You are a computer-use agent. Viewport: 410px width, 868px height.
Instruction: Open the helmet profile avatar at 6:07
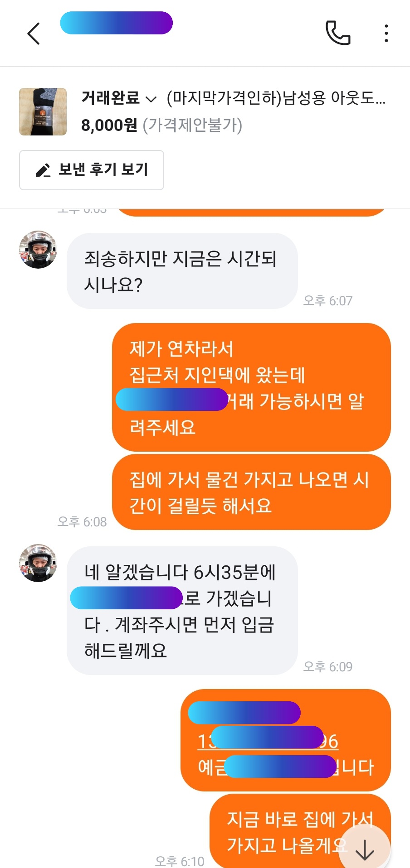pos(38,250)
